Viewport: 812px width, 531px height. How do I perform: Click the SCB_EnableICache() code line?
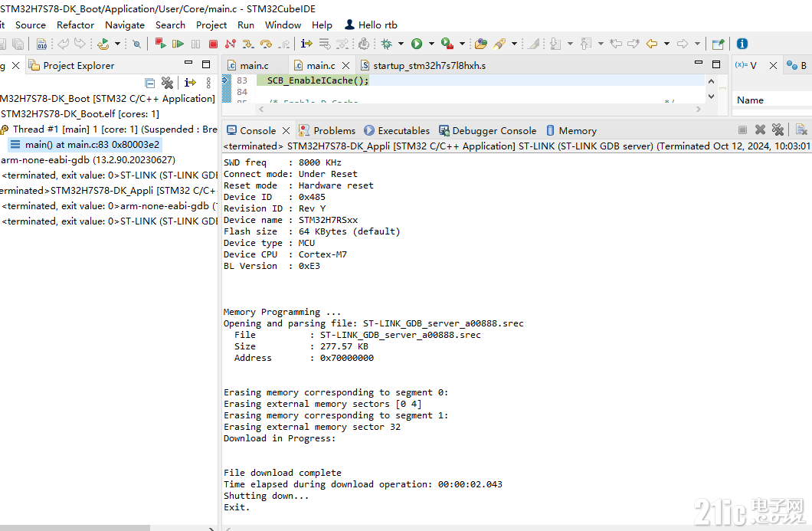tap(318, 80)
